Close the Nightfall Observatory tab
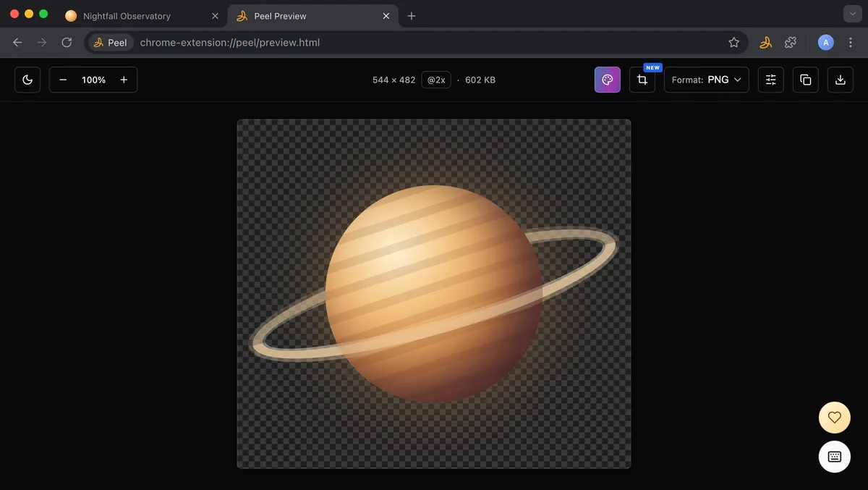Image resolution: width=868 pixels, height=490 pixels. [215, 16]
